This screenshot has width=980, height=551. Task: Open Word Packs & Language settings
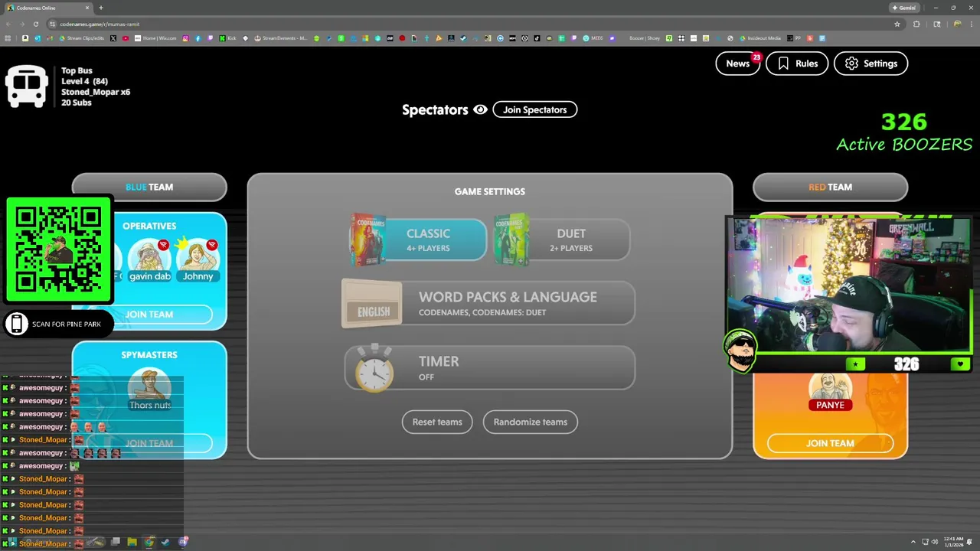pos(488,303)
